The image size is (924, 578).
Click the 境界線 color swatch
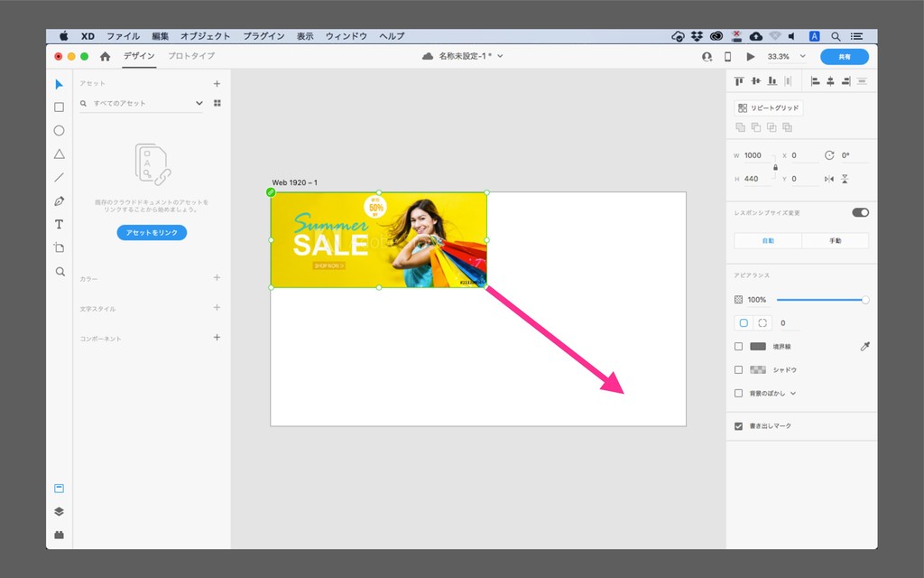coord(758,347)
